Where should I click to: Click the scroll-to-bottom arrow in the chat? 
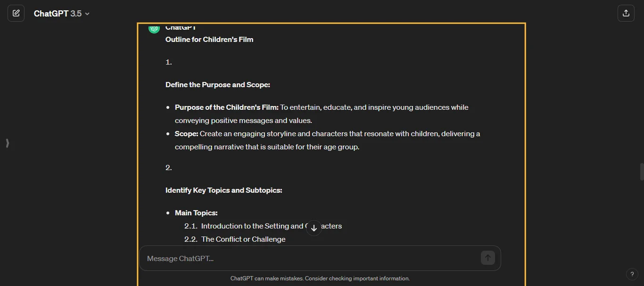pos(314,228)
